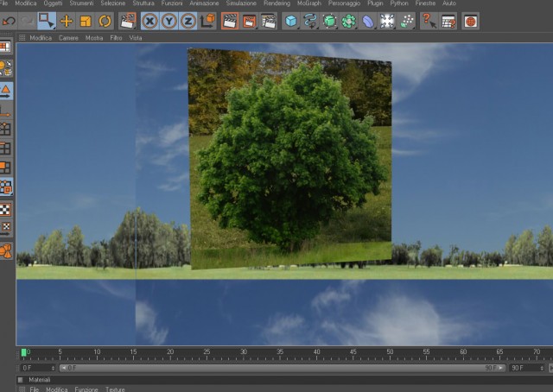Open the viewport Camere menu
This screenshot has width=553, height=392.
click(x=68, y=38)
